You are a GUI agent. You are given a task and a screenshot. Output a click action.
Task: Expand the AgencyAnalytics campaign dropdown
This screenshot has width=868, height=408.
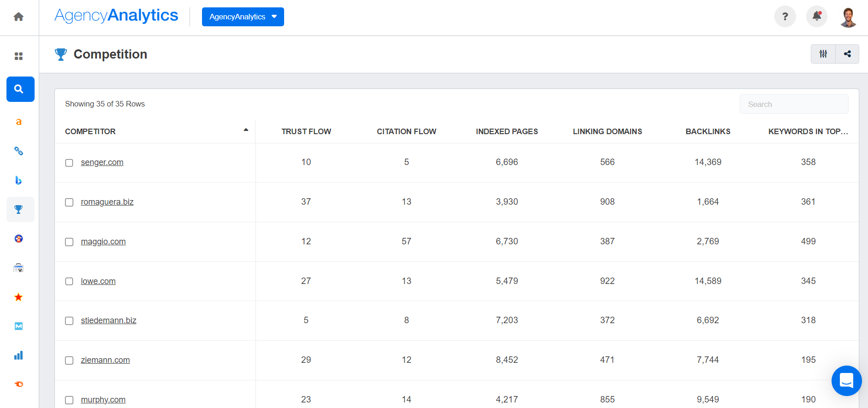[243, 17]
